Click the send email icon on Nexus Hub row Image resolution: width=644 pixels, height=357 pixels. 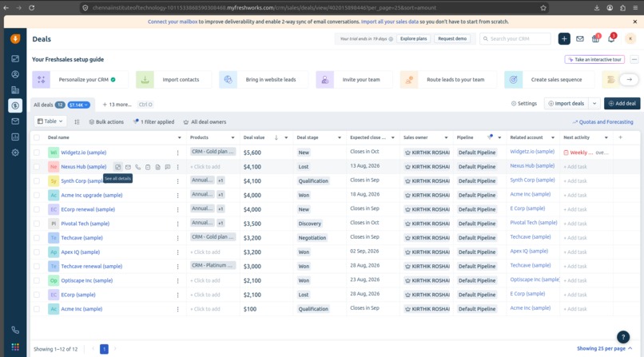click(128, 167)
